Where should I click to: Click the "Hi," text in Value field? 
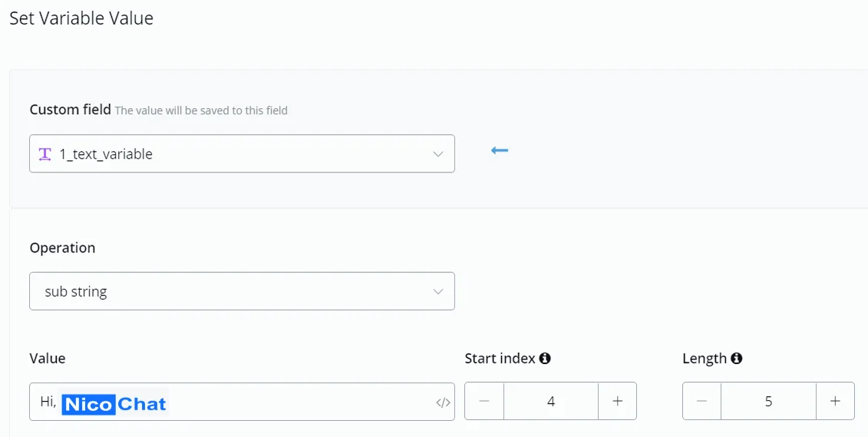pos(48,402)
